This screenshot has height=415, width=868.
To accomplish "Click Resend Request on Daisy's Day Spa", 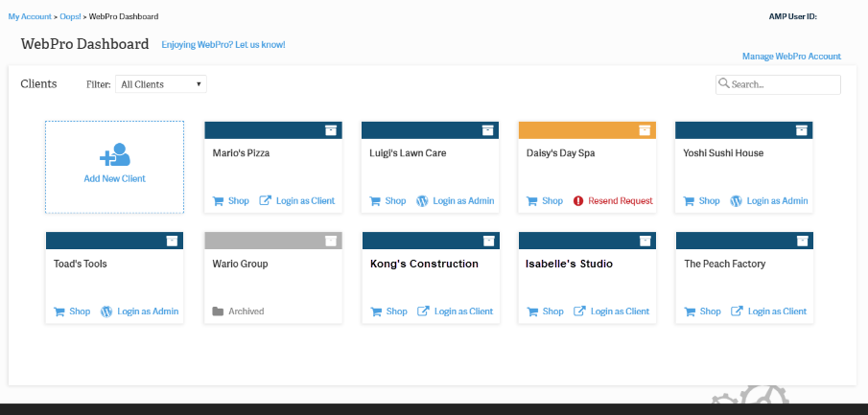I will (620, 201).
